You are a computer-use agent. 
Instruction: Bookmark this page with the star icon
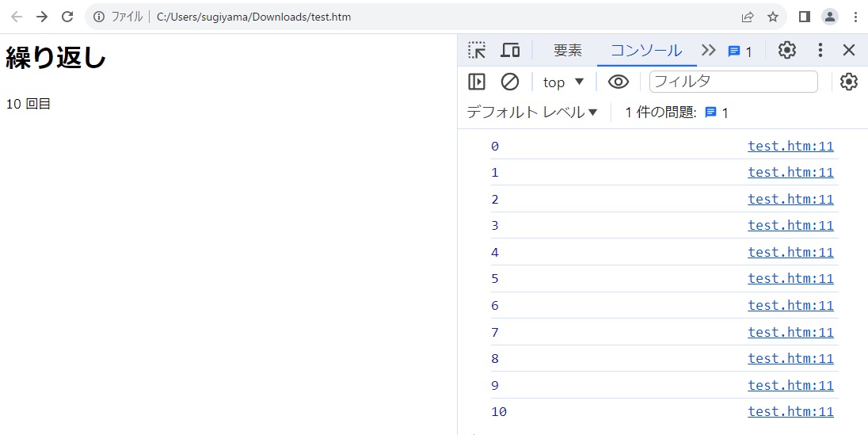pyautogui.click(x=773, y=17)
